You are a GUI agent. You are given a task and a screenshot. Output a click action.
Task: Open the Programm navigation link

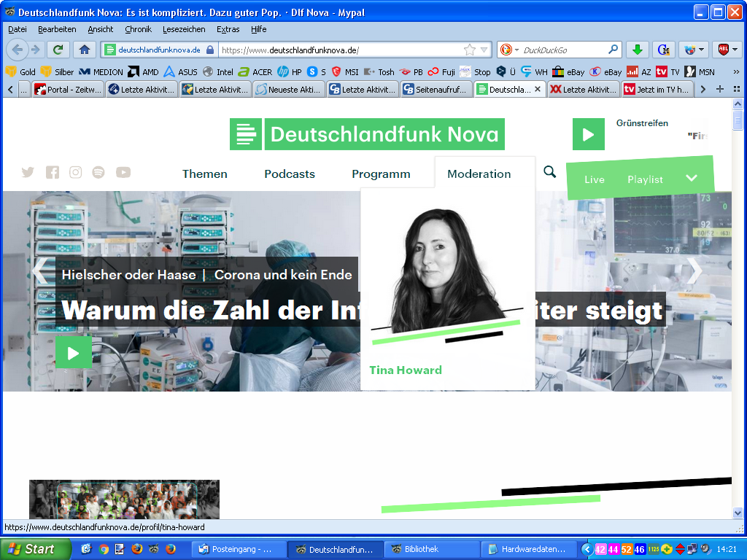click(x=381, y=174)
